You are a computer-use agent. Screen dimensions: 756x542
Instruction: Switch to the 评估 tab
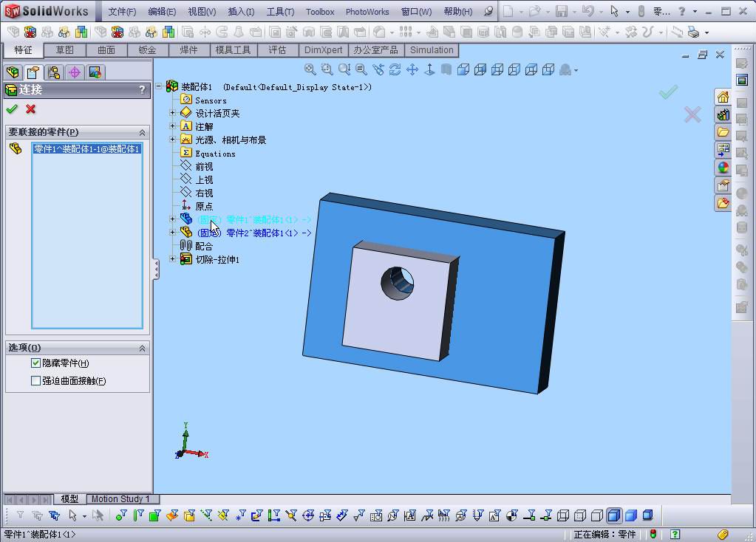pyautogui.click(x=278, y=50)
